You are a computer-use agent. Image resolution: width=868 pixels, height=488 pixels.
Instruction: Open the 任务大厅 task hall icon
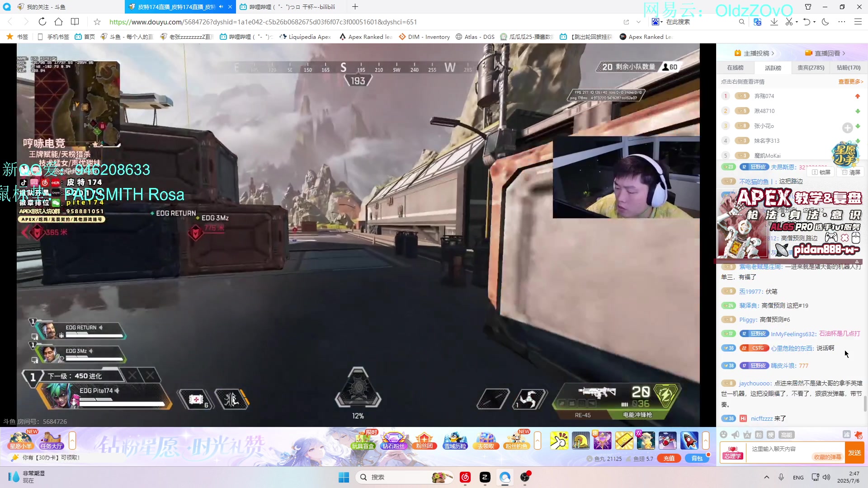coord(51,440)
